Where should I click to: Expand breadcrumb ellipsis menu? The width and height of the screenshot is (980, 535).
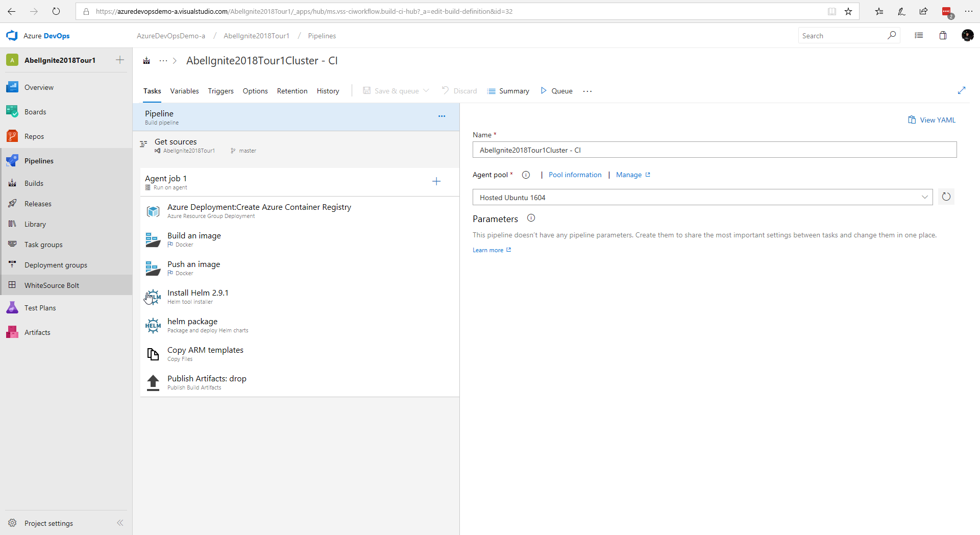point(163,61)
